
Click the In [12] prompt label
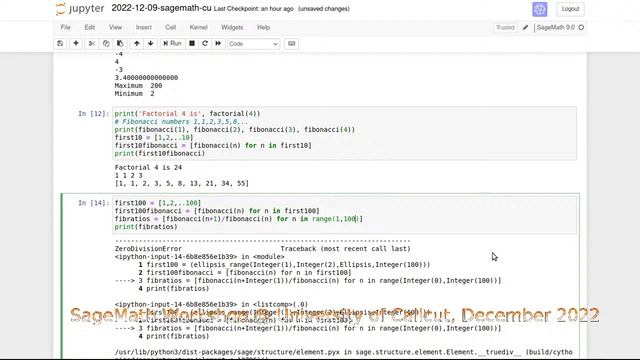(x=93, y=113)
